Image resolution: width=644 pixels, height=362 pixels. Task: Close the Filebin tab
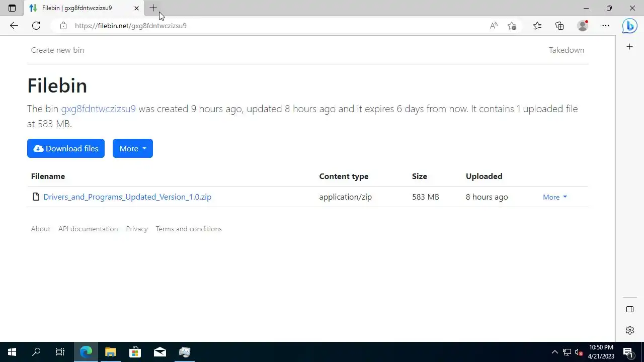136,8
